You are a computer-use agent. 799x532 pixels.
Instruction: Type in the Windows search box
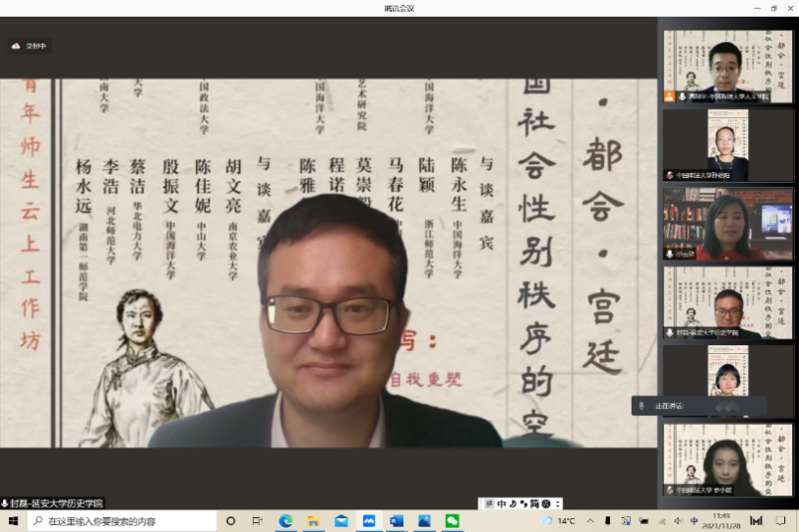(118, 520)
